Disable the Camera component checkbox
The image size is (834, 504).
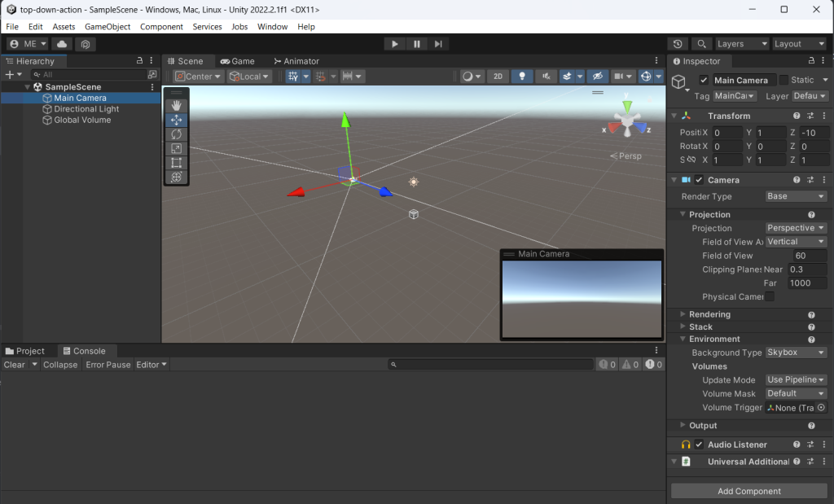tap(699, 180)
